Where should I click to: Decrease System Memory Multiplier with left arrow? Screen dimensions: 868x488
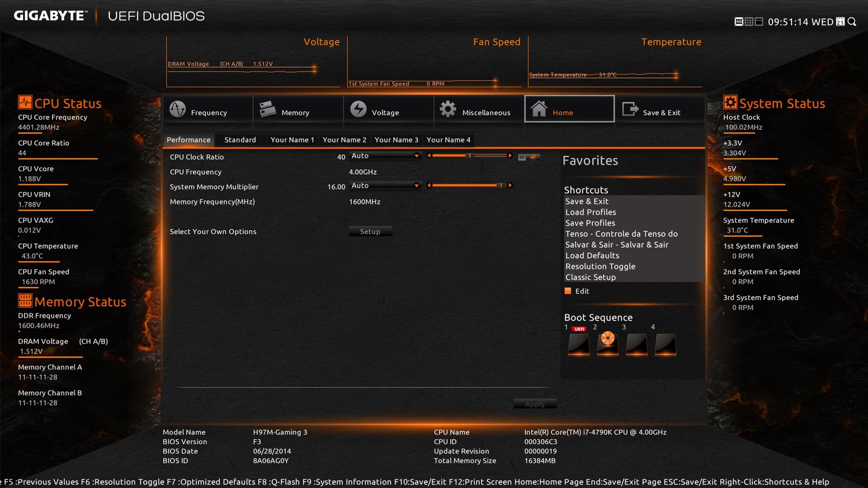(429, 185)
